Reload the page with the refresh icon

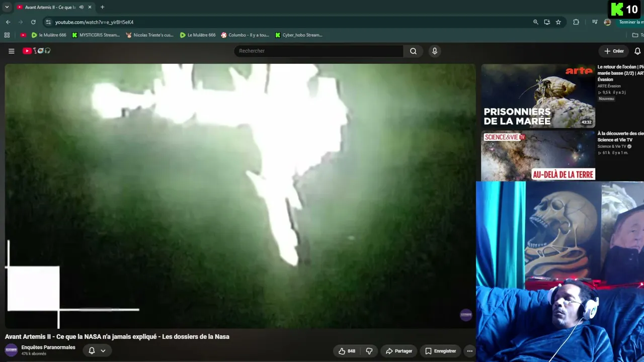[x=33, y=22]
